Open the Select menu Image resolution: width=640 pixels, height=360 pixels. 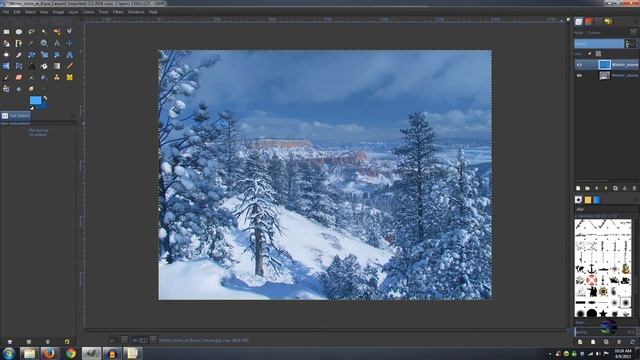coord(30,12)
